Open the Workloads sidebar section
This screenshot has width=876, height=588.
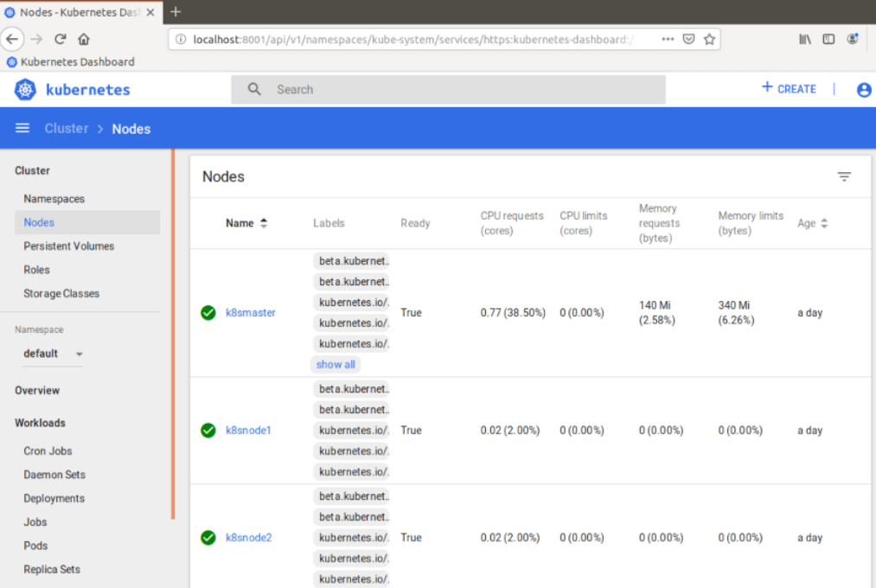(41, 423)
